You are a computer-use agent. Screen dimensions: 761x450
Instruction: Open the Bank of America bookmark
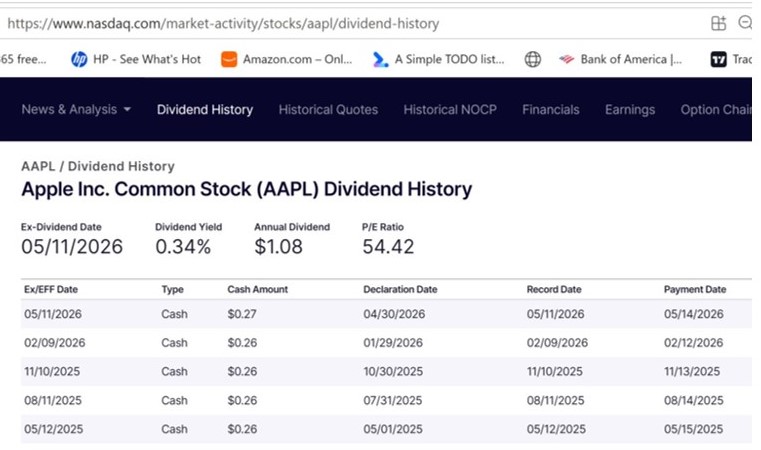point(620,59)
